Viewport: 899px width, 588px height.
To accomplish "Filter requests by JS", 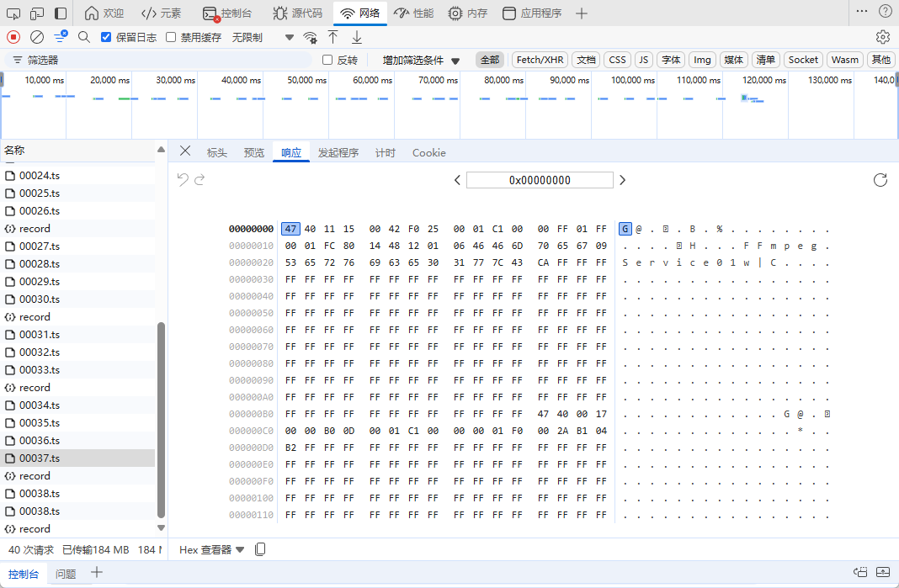I will coord(644,60).
